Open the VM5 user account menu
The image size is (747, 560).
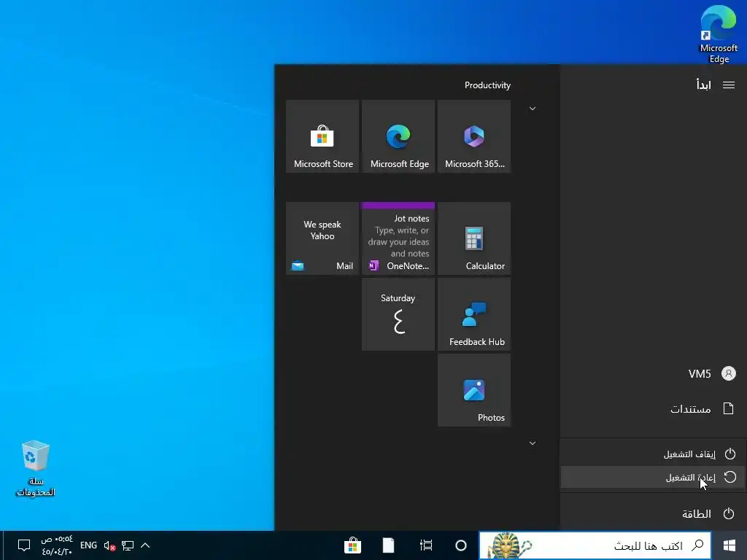pyautogui.click(x=654, y=373)
